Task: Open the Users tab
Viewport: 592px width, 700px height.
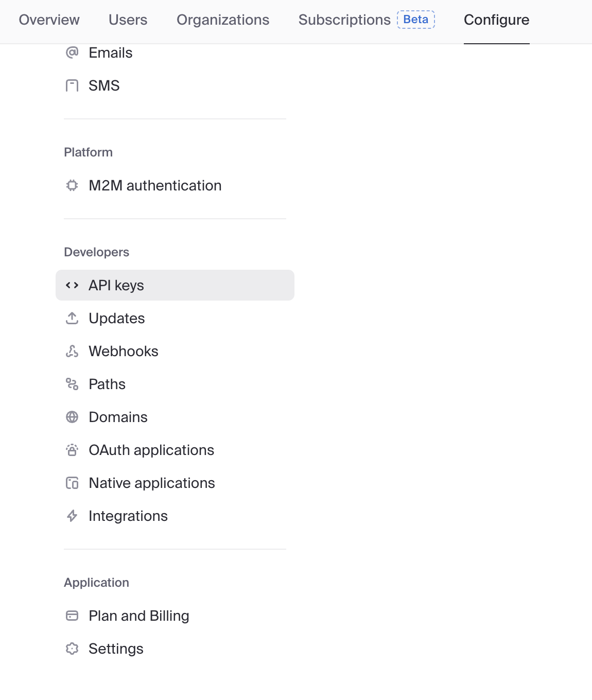Action: pos(128,20)
